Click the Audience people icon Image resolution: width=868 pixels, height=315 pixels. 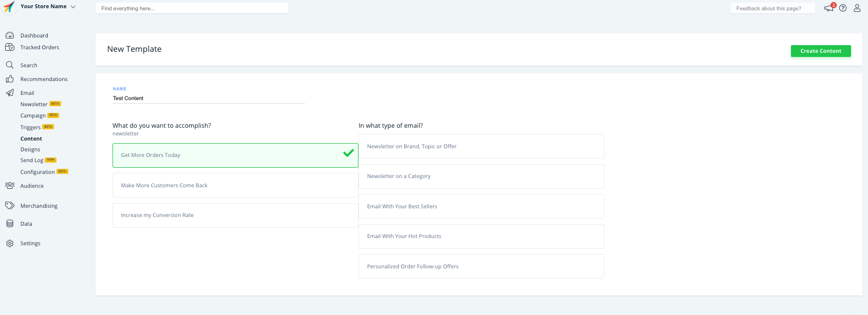[x=10, y=186]
